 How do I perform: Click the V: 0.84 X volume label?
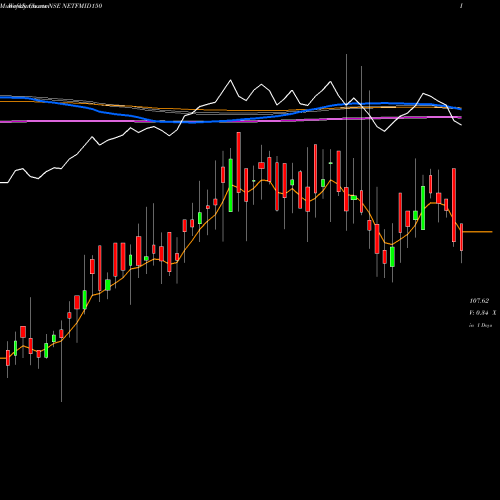pos(483,313)
